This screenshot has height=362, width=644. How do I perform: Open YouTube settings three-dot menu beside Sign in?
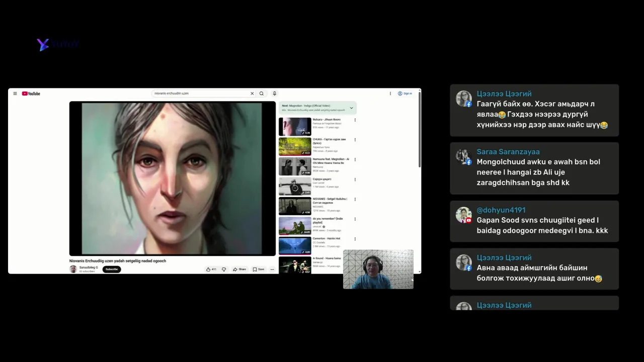[390, 94]
